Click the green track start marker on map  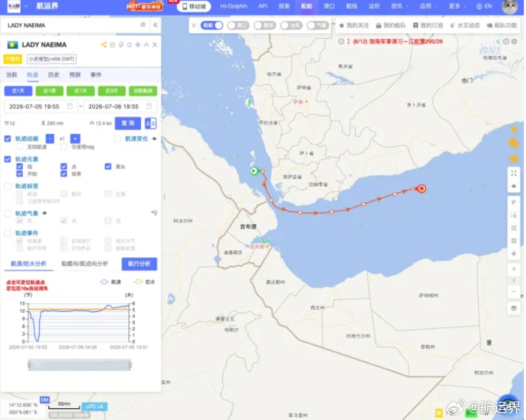pos(254,171)
